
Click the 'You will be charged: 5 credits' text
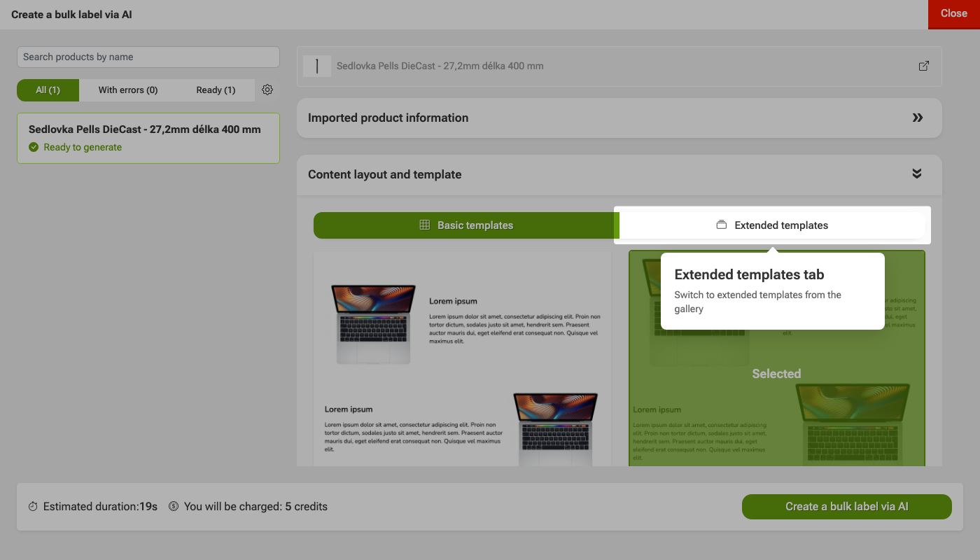coord(255,506)
